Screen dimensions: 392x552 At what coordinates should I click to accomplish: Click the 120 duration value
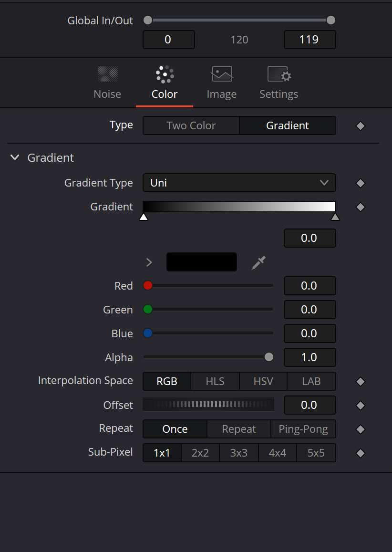pos(239,40)
